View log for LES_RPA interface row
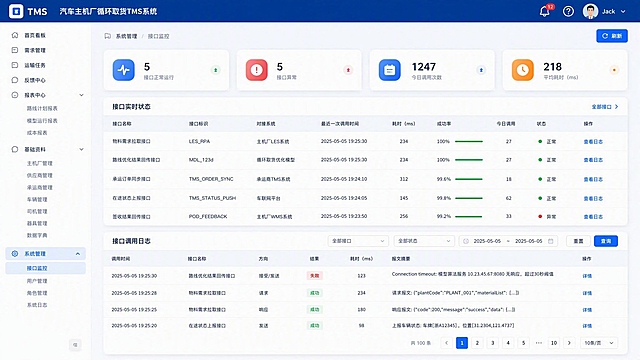The image size is (640, 360). point(593,142)
